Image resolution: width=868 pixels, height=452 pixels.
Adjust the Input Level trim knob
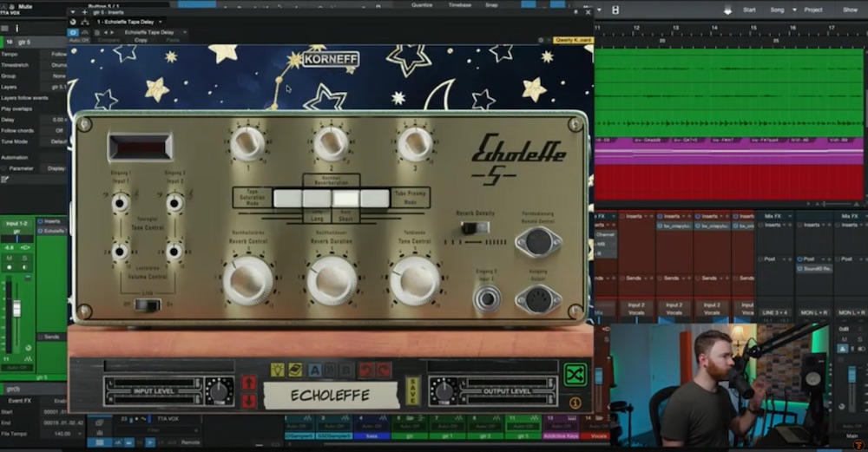(x=220, y=390)
